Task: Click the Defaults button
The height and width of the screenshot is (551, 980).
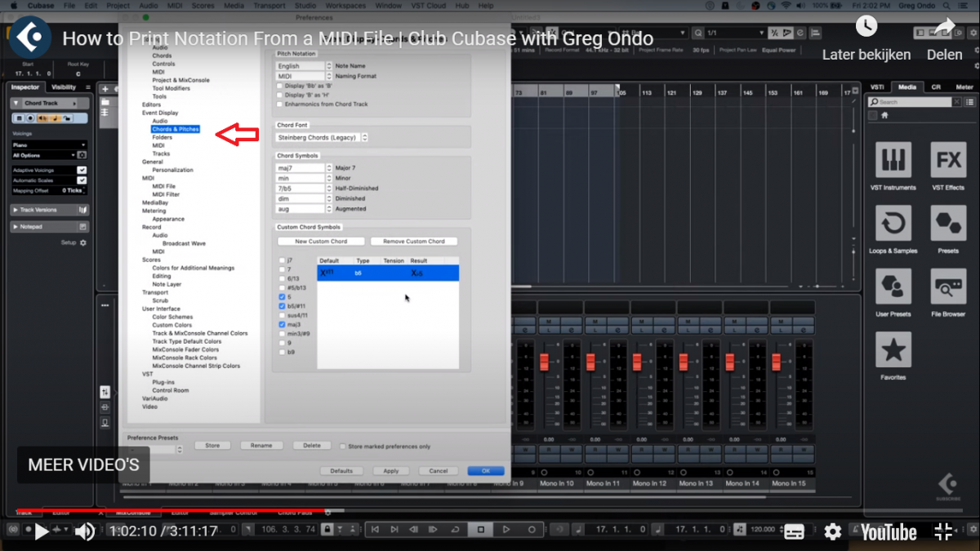Action: point(341,471)
